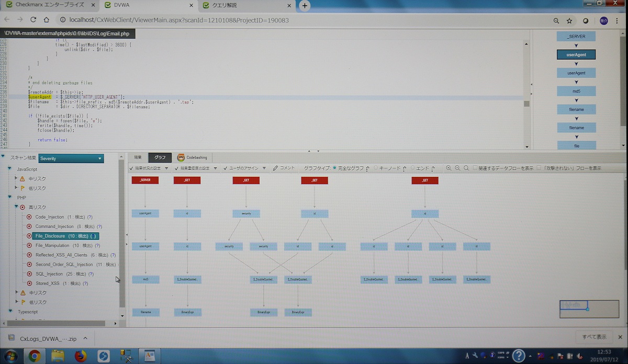Enable 関連するデータフローを表示 checkbox
The width and height of the screenshot is (628, 364).
click(x=475, y=168)
